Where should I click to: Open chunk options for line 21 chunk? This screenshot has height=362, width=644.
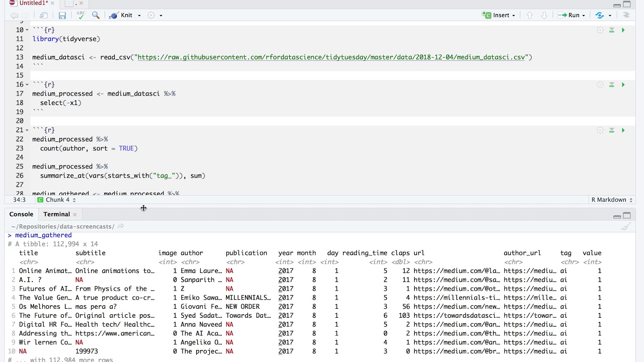tap(600, 130)
